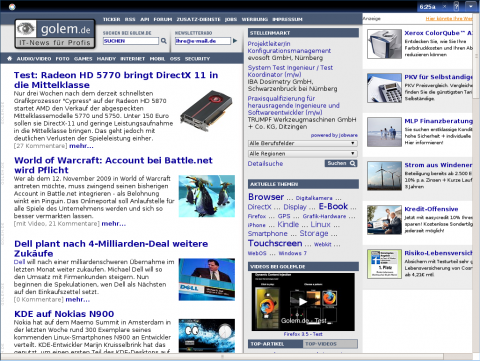This screenshot has height=361, width=480.
Task: Select the HANDY category
Action: point(106,59)
